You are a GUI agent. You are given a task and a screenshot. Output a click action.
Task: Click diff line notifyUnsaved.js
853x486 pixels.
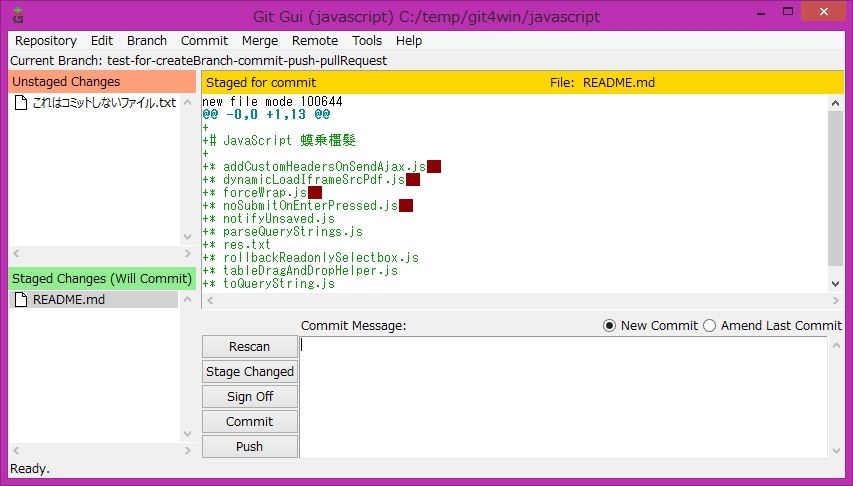[269, 219]
